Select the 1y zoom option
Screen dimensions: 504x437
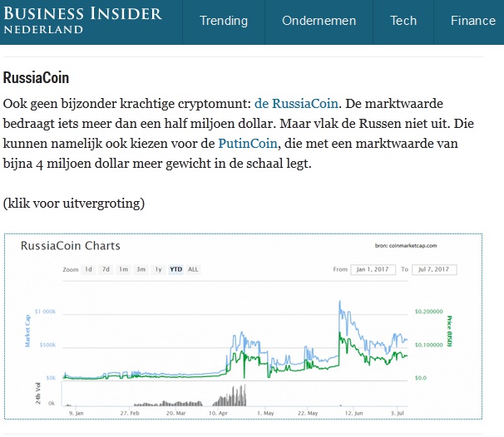pyautogui.click(x=159, y=269)
